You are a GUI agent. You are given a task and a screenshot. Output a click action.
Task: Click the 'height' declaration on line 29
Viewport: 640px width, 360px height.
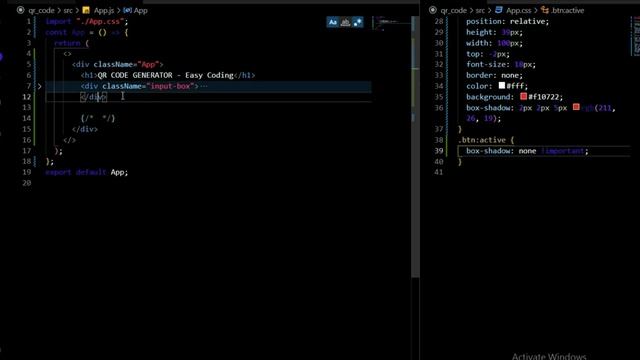tap(494, 32)
